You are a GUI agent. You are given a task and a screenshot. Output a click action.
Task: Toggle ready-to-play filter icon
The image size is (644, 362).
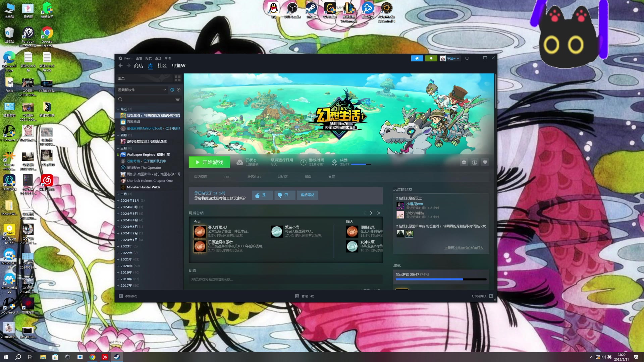pos(179,90)
